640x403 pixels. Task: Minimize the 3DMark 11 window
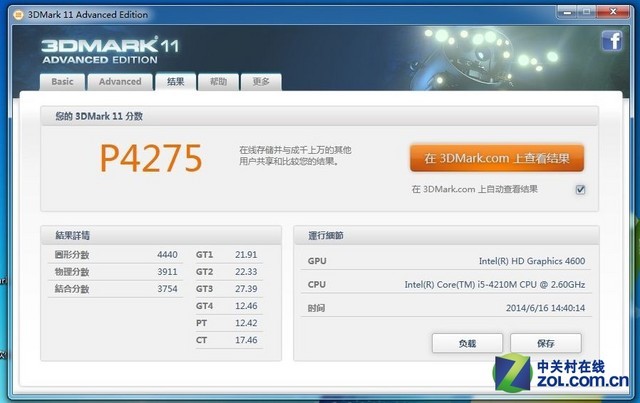567,12
